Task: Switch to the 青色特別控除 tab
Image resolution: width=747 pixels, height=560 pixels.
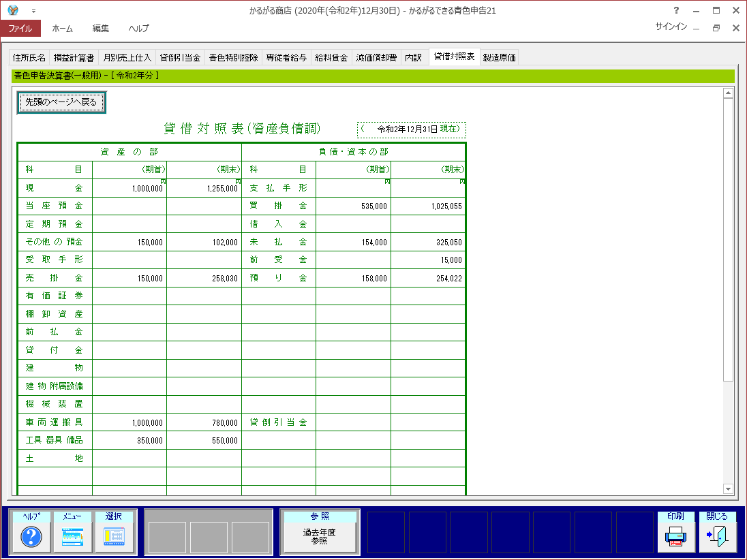Action: (x=233, y=58)
